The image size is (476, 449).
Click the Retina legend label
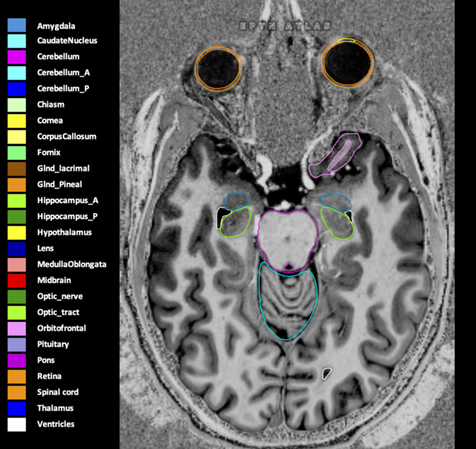[49, 376]
